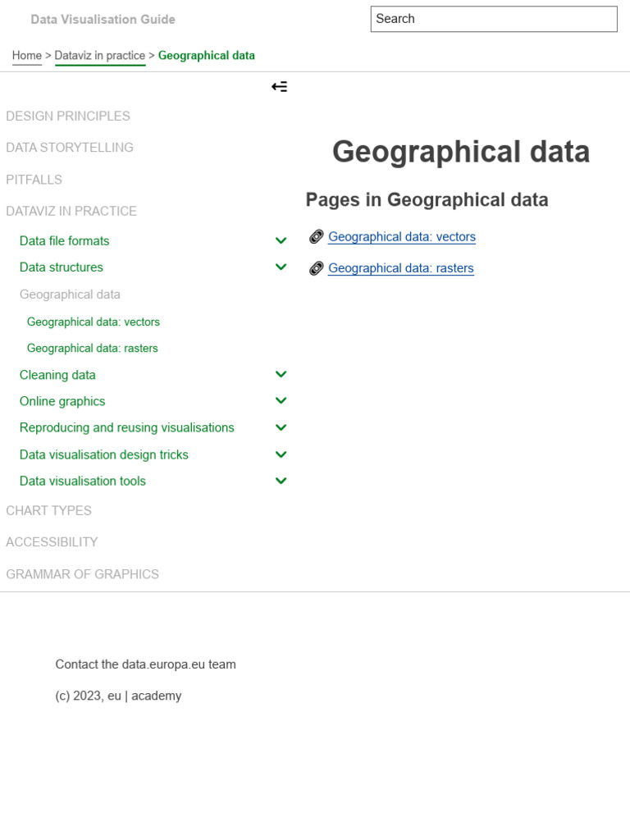630x840 pixels.
Task: Open the Accessibility menu section
Action: 52,541
